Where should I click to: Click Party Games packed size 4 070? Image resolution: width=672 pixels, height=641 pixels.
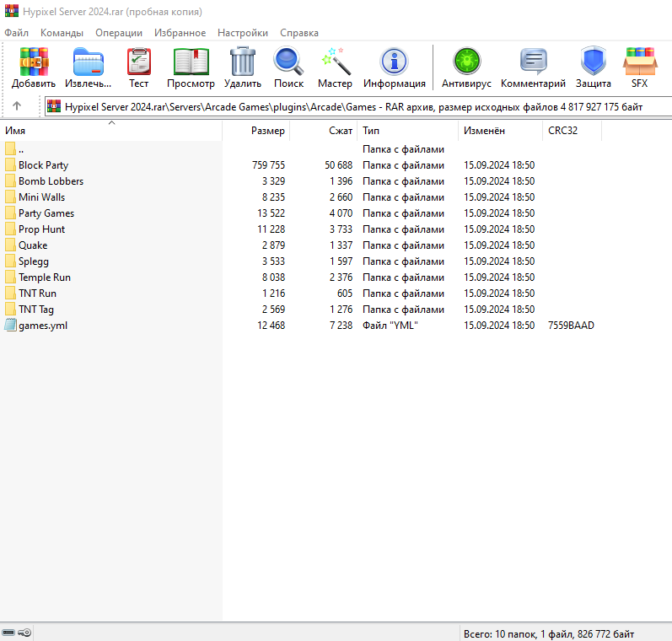pyautogui.click(x=341, y=213)
